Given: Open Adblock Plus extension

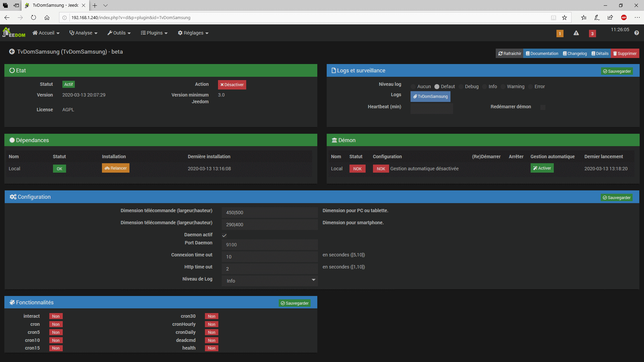Looking at the screenshot, I should [x=624, y=17].
